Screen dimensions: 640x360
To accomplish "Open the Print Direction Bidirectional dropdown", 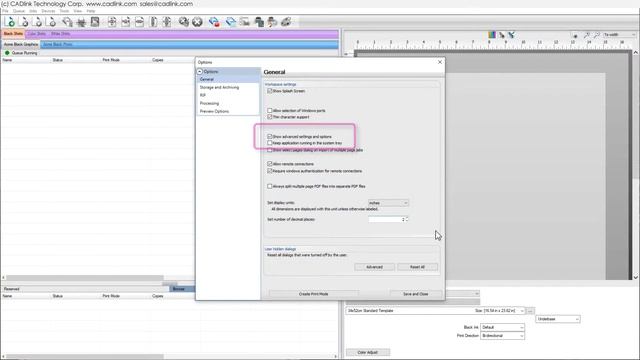I will pos(502,336).
